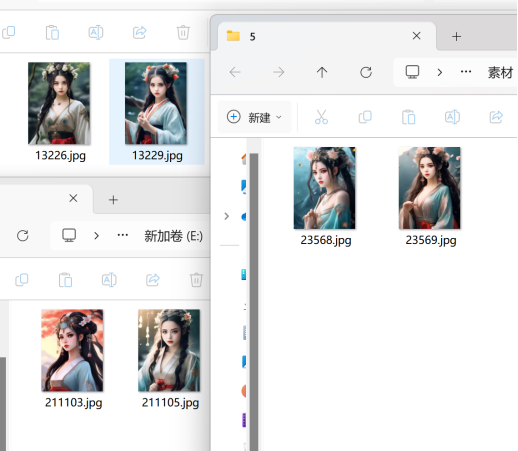Screen dimensions: 518x451
Task: Click Paste icon in bottom-left window toolbar
Action: (65, 280)
